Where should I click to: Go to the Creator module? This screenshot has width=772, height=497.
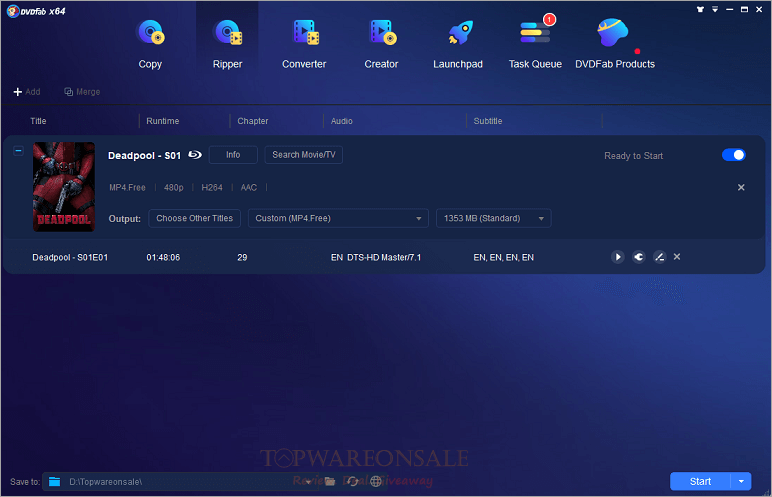[381, 44]
